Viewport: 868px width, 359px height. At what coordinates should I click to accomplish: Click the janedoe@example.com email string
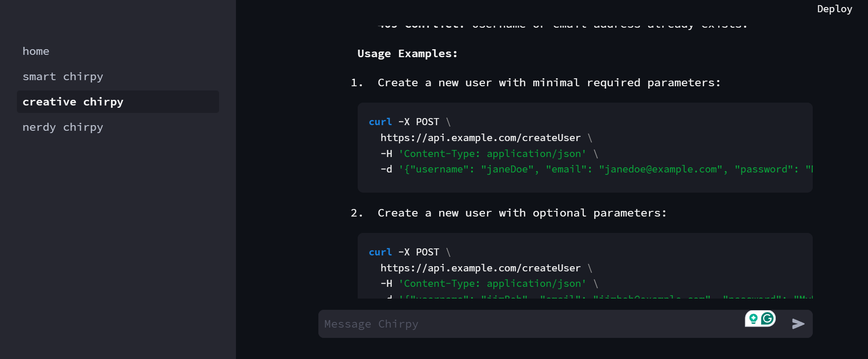[x=661, y=169]
